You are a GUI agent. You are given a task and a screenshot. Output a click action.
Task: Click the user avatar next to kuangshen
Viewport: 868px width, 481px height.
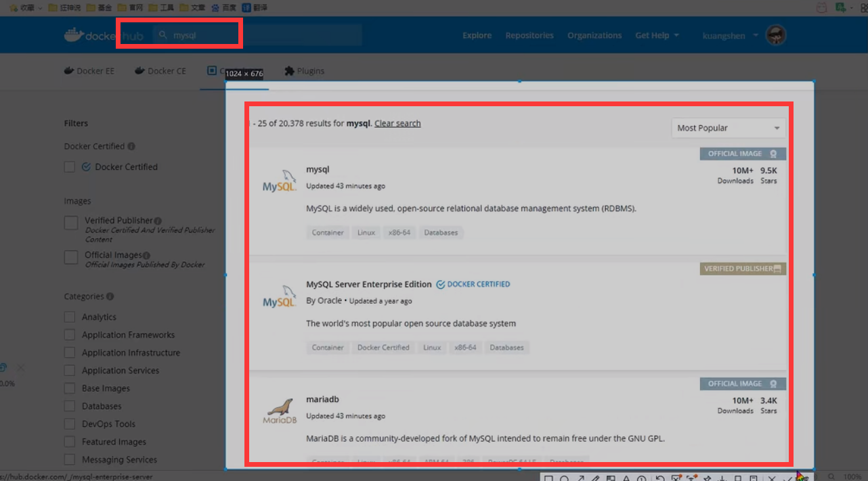point(776,35)
